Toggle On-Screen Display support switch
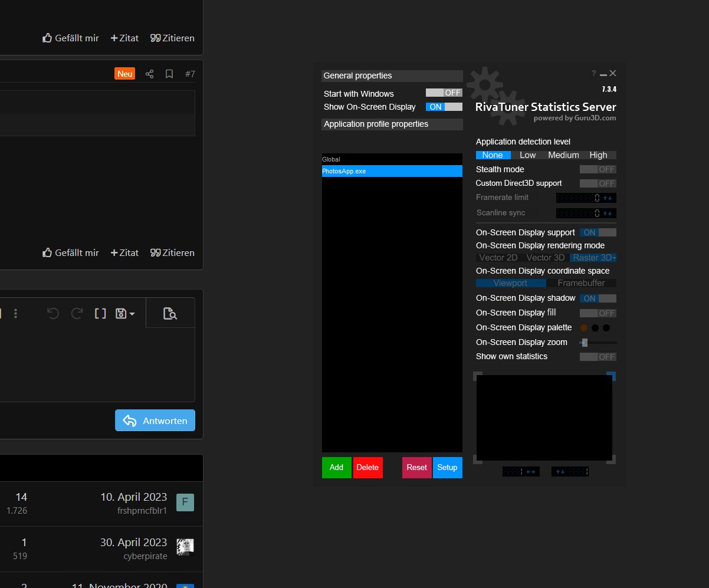 pos(598,232)
